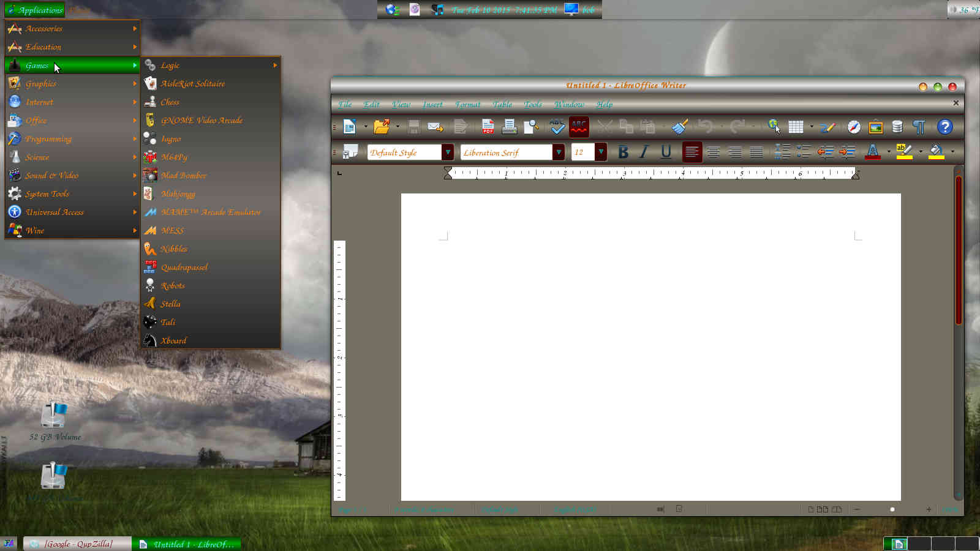
Task: Expand the New document type dropdown arrow
Action: point(366,127)
